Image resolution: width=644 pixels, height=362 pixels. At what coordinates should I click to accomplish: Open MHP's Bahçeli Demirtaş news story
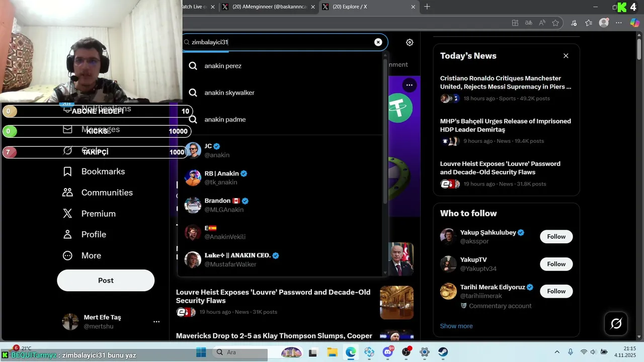(506, 125)
